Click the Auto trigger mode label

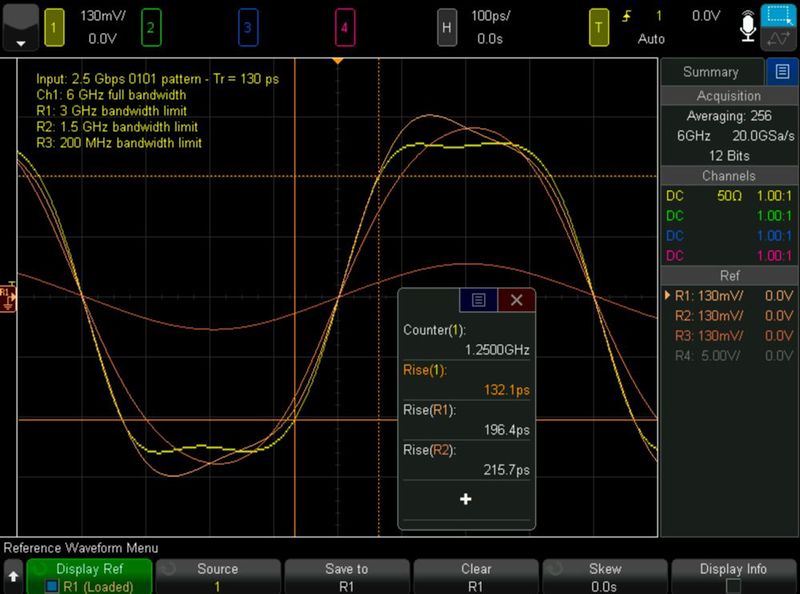(x=651, y=39)
